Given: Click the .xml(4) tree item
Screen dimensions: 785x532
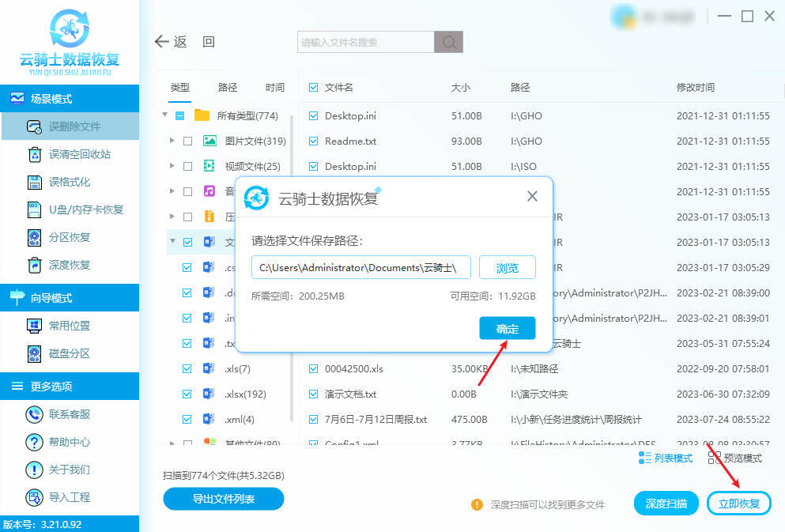Looking at the screenshot, I should 240,420.
